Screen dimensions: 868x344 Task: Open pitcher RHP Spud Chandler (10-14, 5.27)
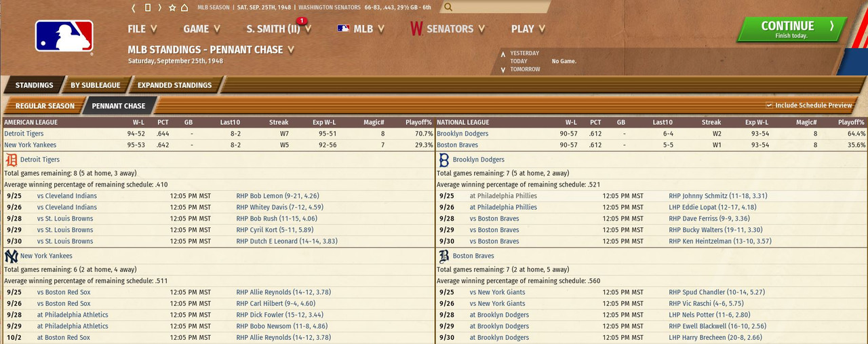click(x=717, y=292)
